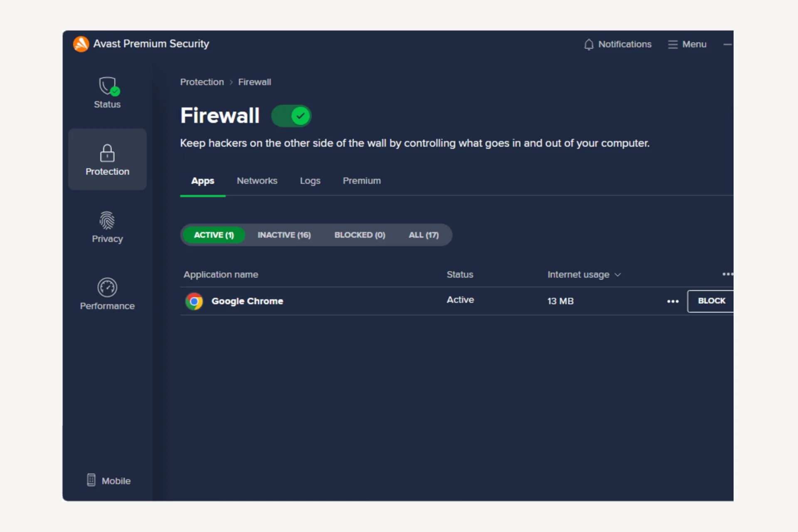The width and height of the screenshot is (798, 532).
Task: Filter apps by INACTIVE (16)
Action: pos(284,235)
